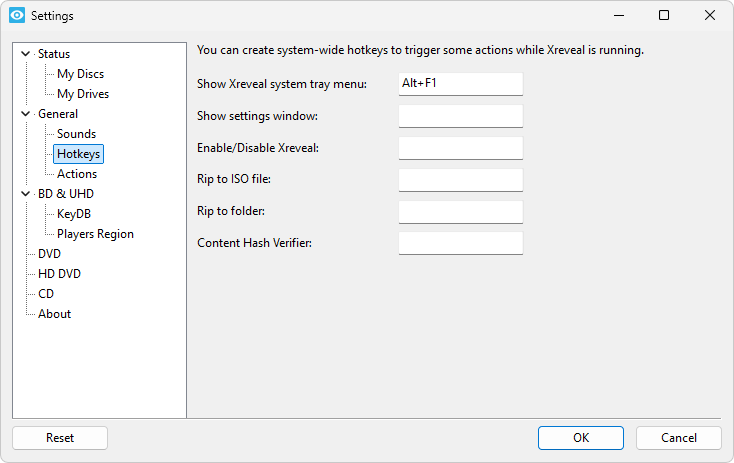
Task: Maximize the Settings window
Action: click(x=664, y=15)
